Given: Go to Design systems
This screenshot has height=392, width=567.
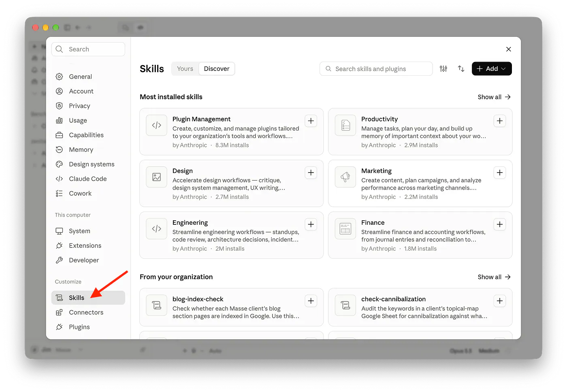Looking at the screenshot, I should (x=88, y=164).
